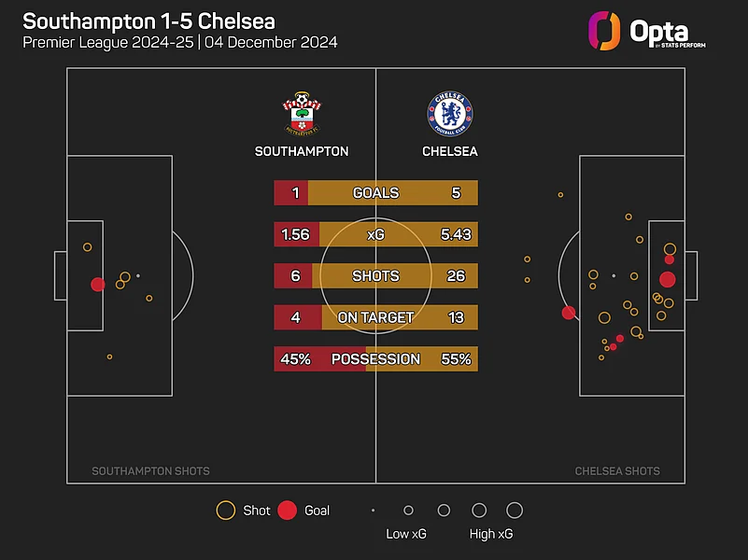Click the POSSESSION stat bar
This screenshot has width=748, height=560.
[x=375, y=358]
